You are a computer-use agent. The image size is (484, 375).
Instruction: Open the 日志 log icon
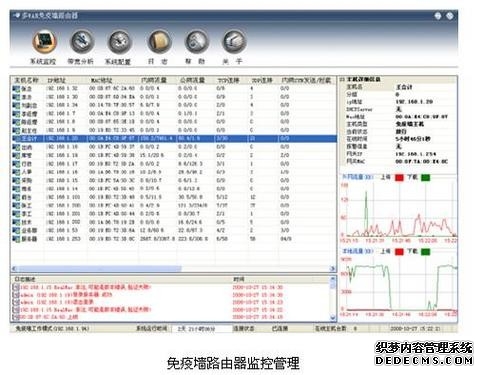coord(159,42)
